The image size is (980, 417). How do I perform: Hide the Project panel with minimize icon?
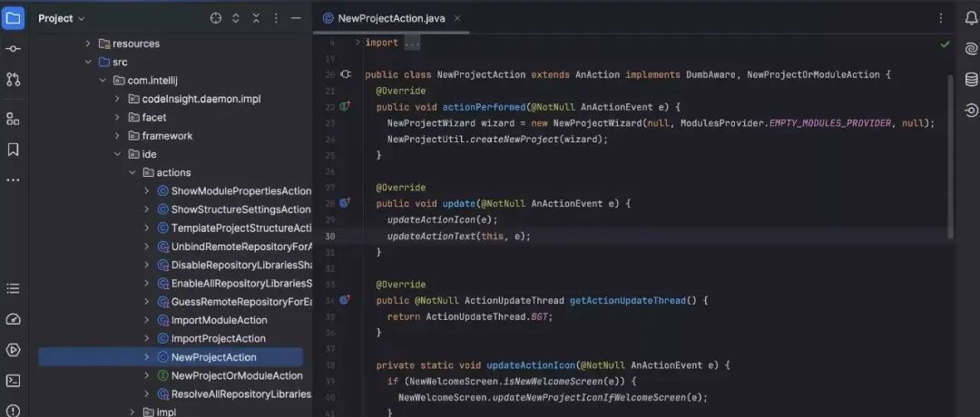[x=296, y=18]
